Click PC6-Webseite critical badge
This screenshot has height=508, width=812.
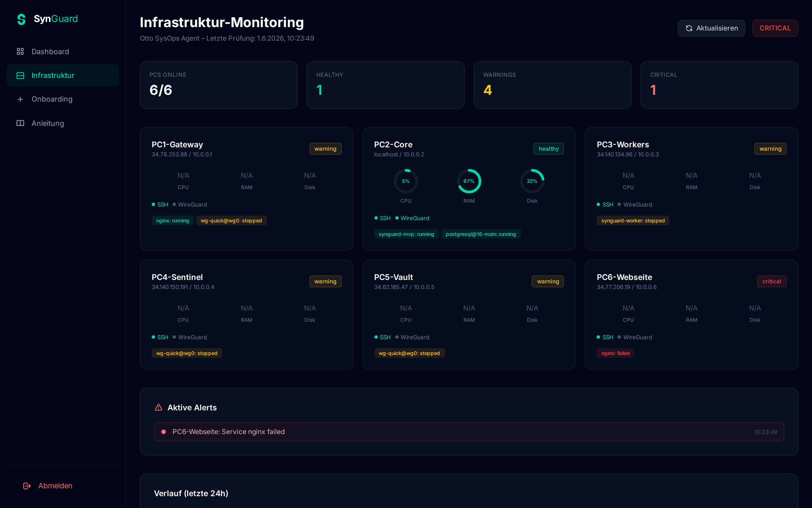click(x=772, y=282)
